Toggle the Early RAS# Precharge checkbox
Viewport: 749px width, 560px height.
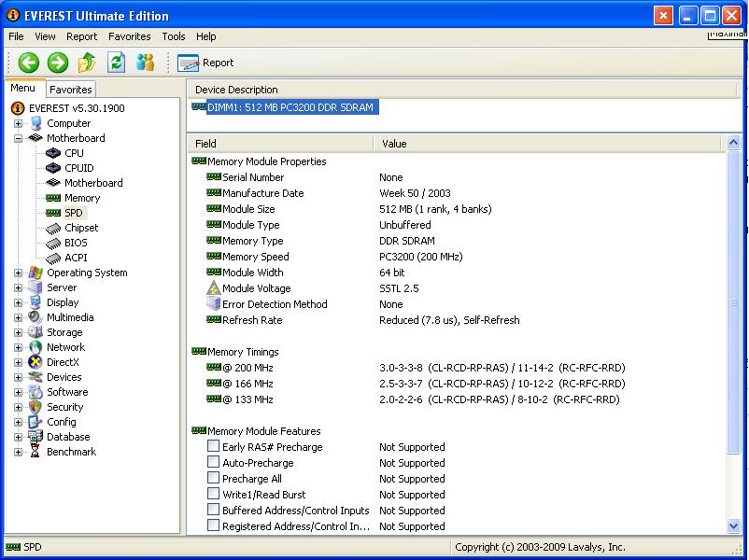(x=214, y=447)
